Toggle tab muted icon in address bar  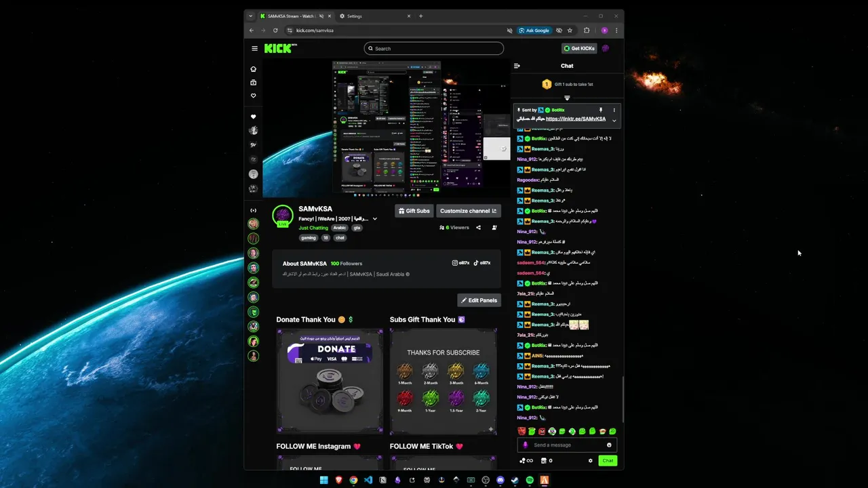(x=510, y=30)
